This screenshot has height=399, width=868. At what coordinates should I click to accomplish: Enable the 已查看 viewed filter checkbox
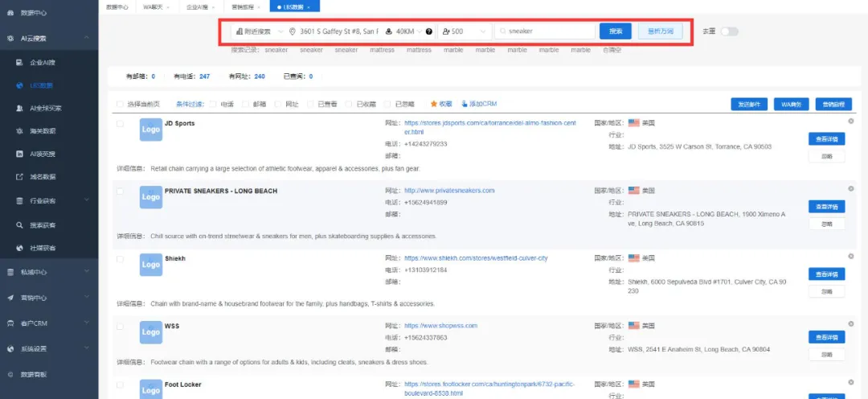pyautogui.click(x=310, y=104)
